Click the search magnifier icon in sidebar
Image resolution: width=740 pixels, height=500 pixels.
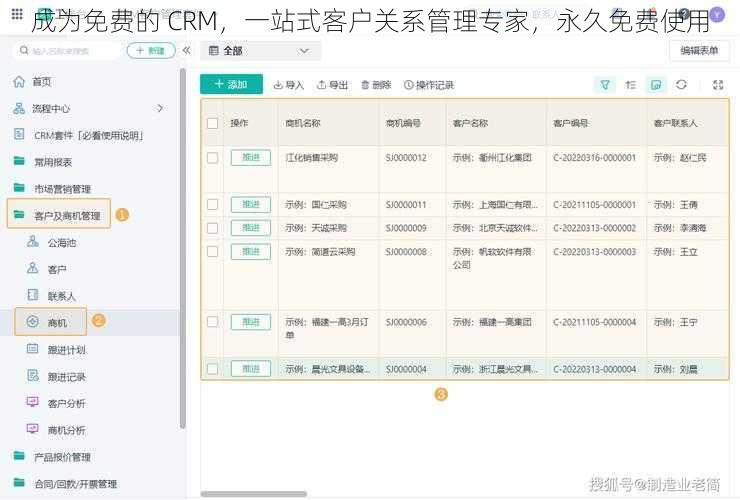coord(24,50)
